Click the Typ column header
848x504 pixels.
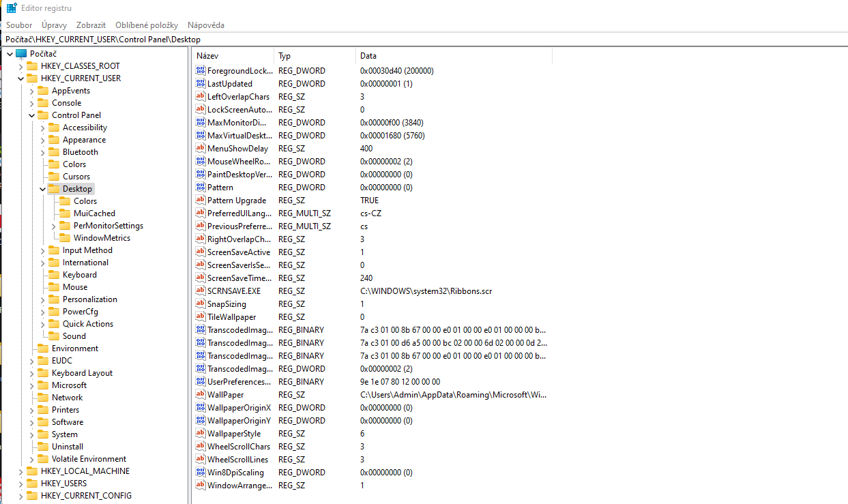[x=314, y=56]
